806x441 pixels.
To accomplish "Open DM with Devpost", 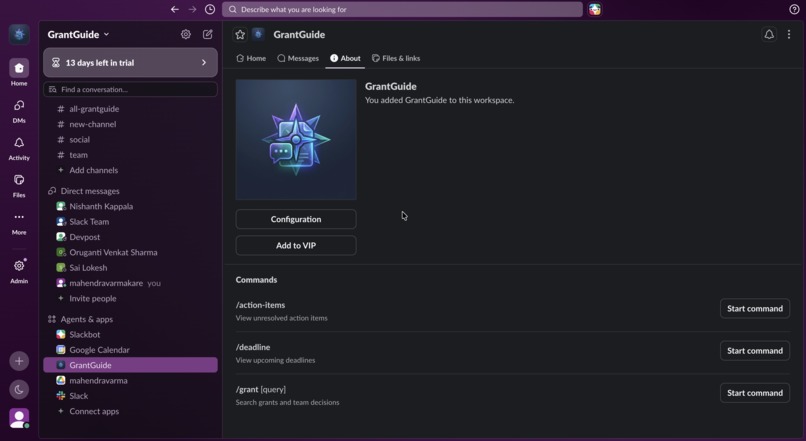I will coord(131,237).
